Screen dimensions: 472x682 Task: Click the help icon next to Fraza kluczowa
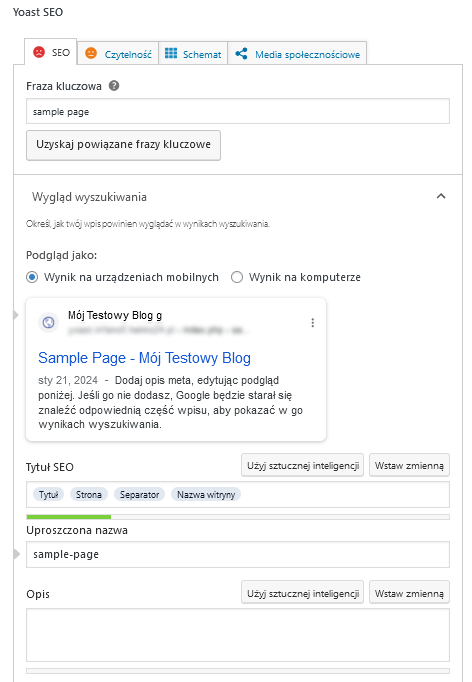tap(114, 86)
